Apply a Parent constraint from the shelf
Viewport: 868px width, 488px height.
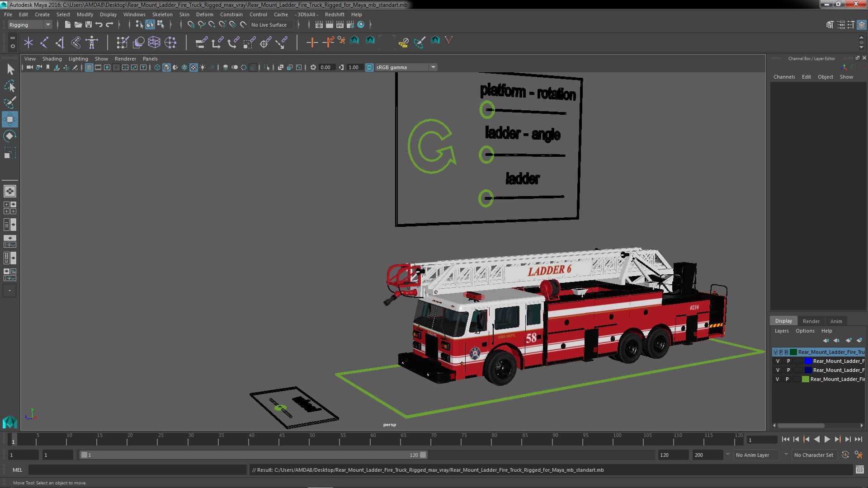[x=201, y=42]
